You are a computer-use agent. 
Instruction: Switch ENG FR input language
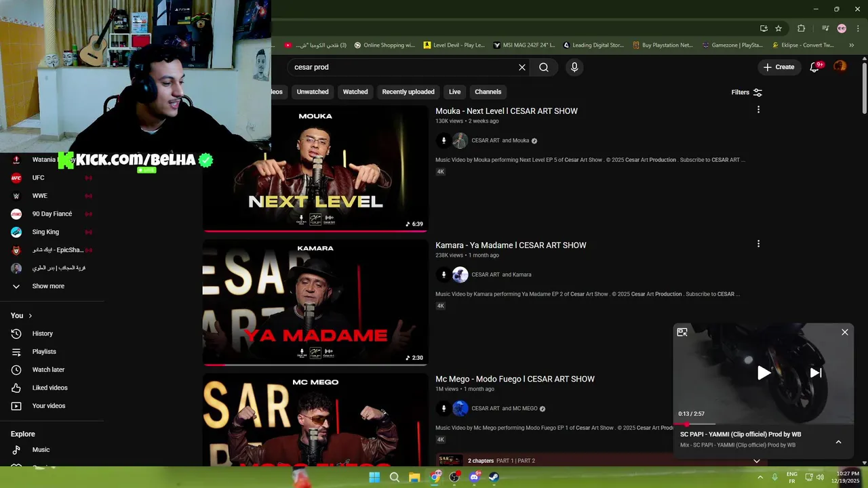pyautogui.click(x=791, y=477)
